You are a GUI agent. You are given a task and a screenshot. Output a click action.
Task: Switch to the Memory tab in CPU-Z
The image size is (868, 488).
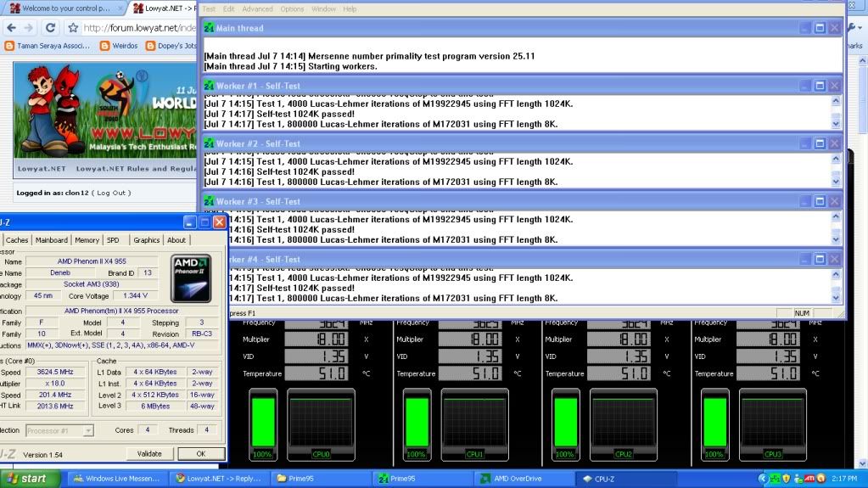coord(87,240)
